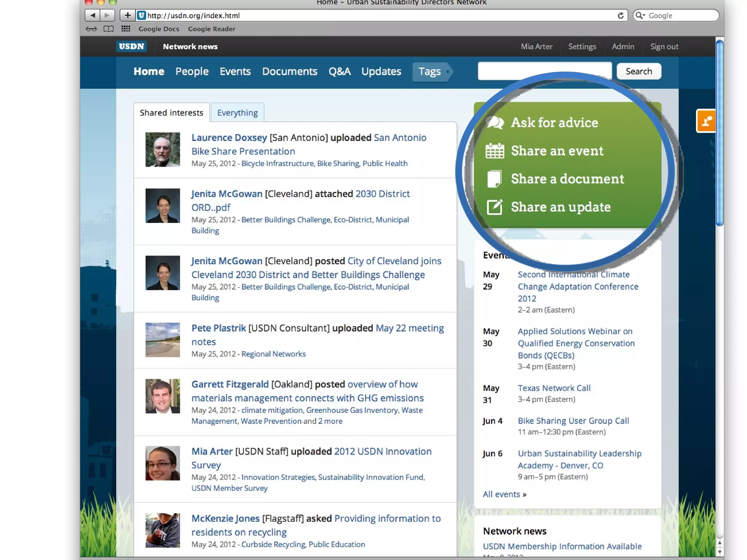This screenshot has height=560, width=747.
Task: Switch to the Everything tab
Action: tap(237, 113)
